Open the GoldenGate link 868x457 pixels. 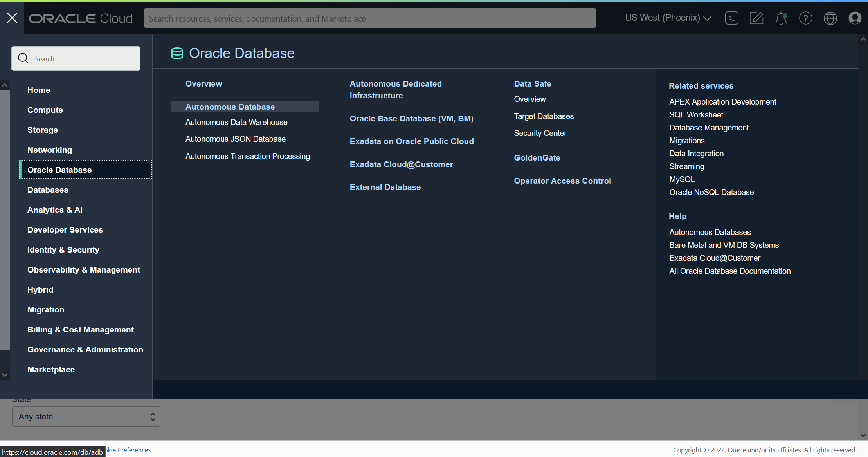(x=537, y=158)
